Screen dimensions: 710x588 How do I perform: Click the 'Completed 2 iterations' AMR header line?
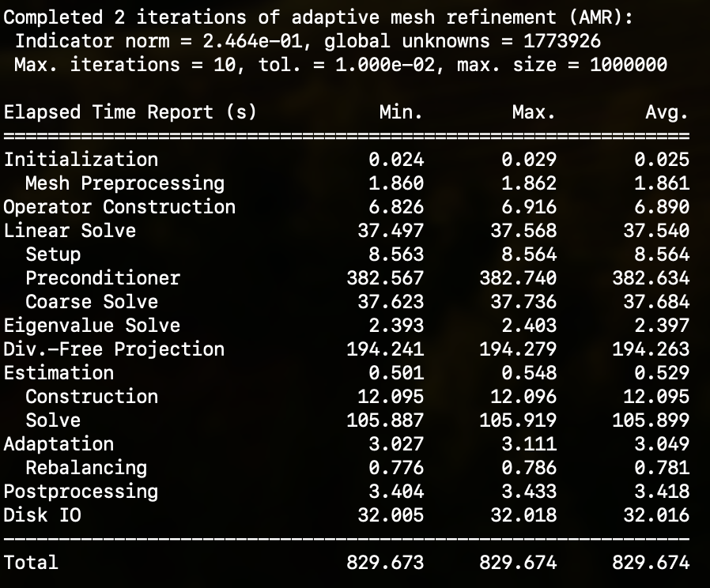tap(319, 17)
